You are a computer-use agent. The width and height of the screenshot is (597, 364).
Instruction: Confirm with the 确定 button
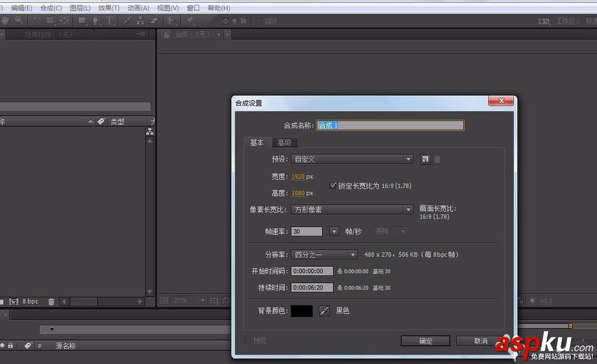tap(425, 341)
